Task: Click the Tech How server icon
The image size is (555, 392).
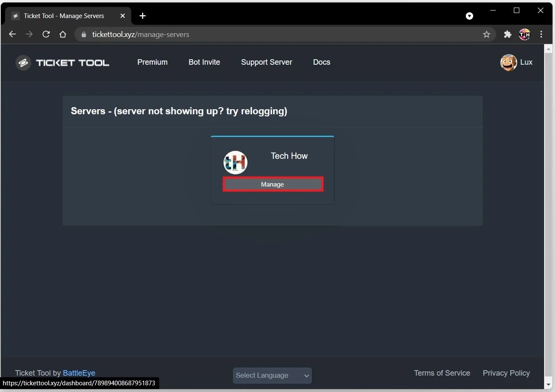Action: coord(235,163)
